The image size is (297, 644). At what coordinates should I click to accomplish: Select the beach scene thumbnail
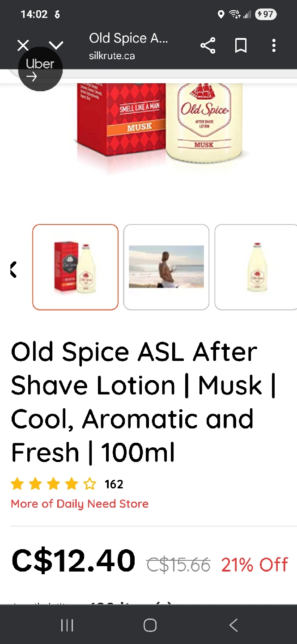(166, 267)
